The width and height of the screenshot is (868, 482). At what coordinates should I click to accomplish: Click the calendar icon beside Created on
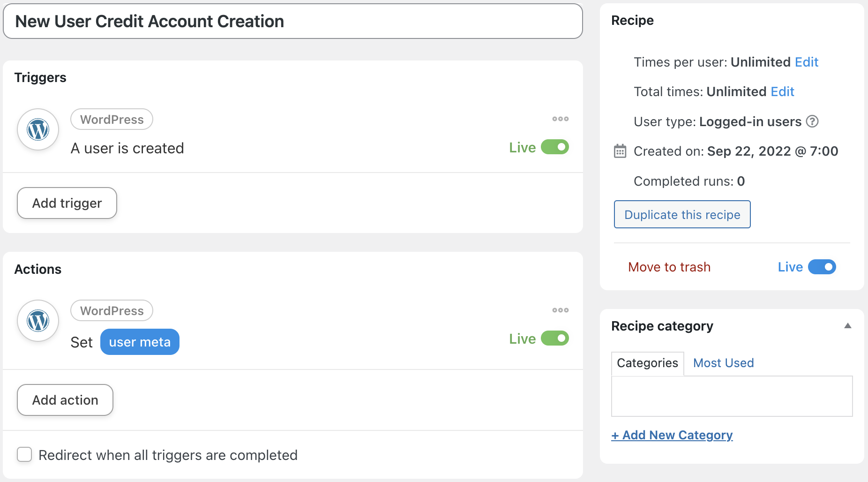[620, 151]
